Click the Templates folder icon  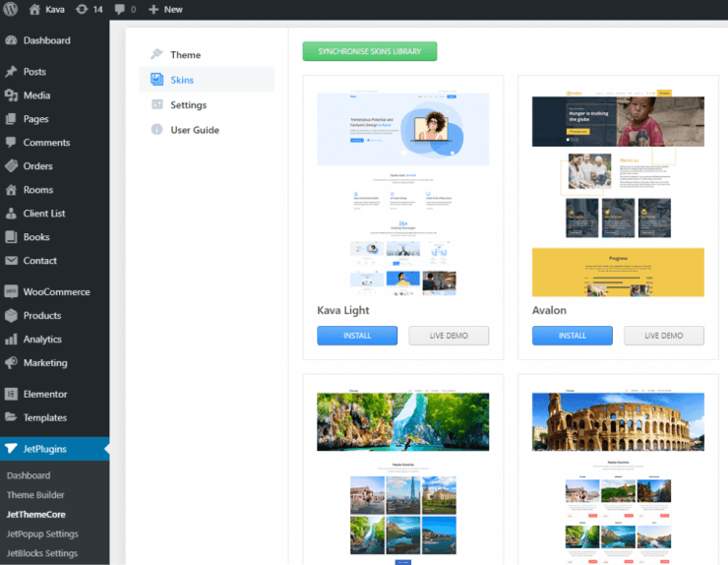(11, 416)
